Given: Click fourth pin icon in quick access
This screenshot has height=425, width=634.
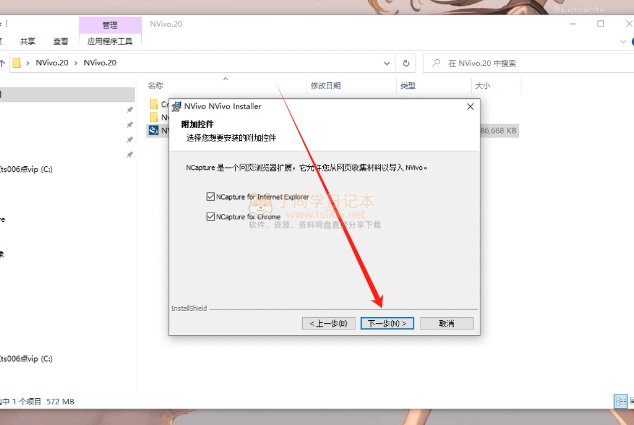Looking at the screenshot, I should (x=129, y=154).
